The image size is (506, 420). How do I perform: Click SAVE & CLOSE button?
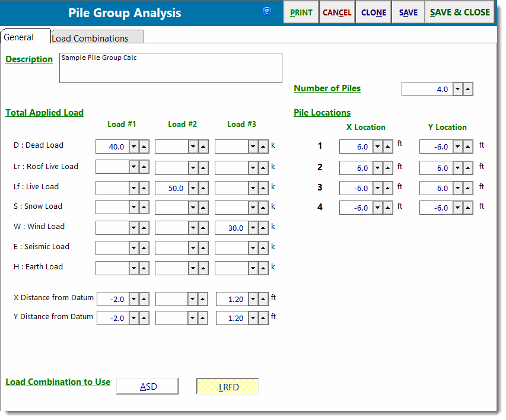[460, 12]
